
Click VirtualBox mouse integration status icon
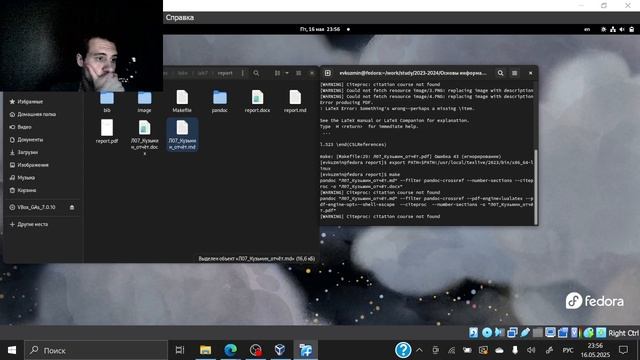pos(588,333)
